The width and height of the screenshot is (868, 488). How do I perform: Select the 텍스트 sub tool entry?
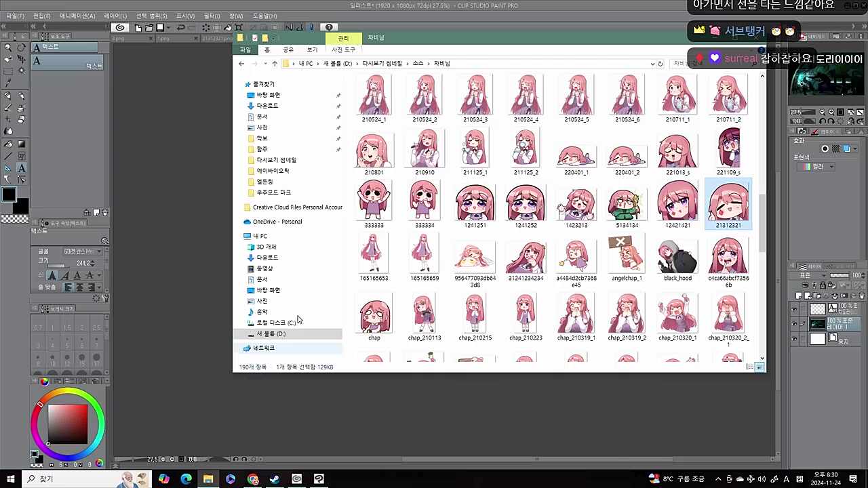[66, 61]
